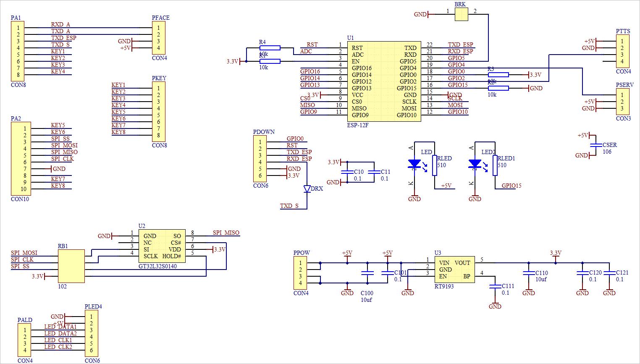Click the GPIO0 net label on PDOWN
Image resolution: width=640 pixels, height=364 pixels.
tap(295, 139)
